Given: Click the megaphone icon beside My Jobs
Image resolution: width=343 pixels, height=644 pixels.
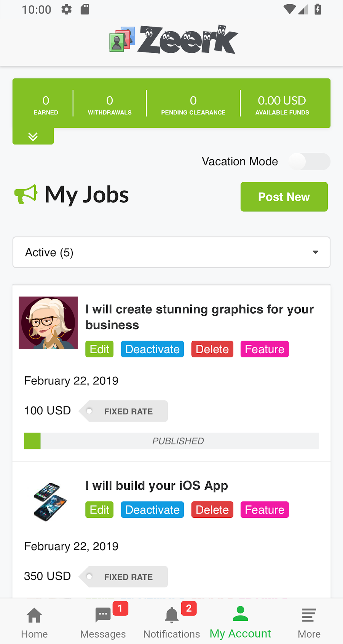Looking at the screenshot, I should point(26,195).
